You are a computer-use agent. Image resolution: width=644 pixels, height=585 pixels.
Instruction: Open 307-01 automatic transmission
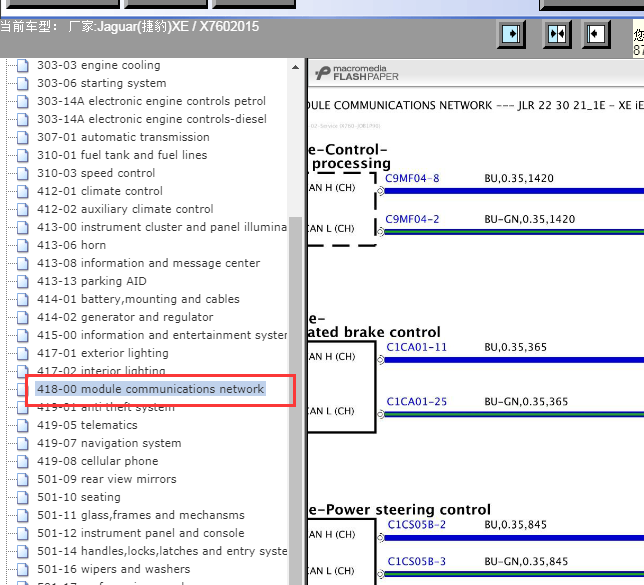(123, 137)
